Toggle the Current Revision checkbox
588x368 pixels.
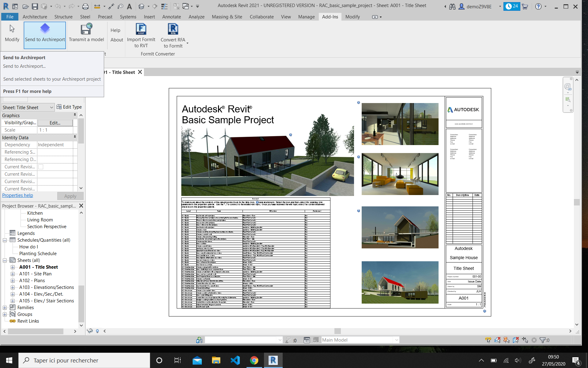[41, 167]
